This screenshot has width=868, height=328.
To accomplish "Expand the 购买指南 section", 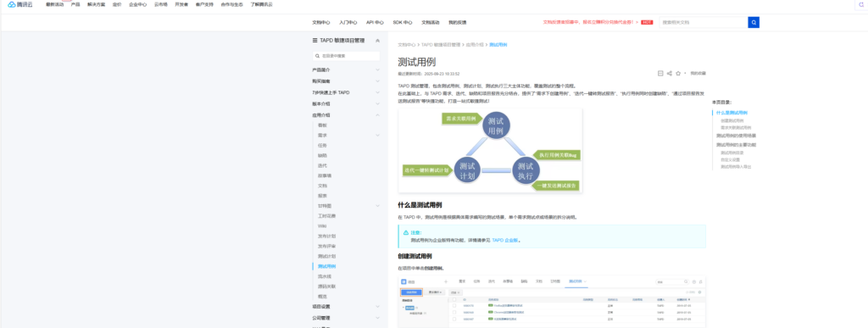I will 377,81.
